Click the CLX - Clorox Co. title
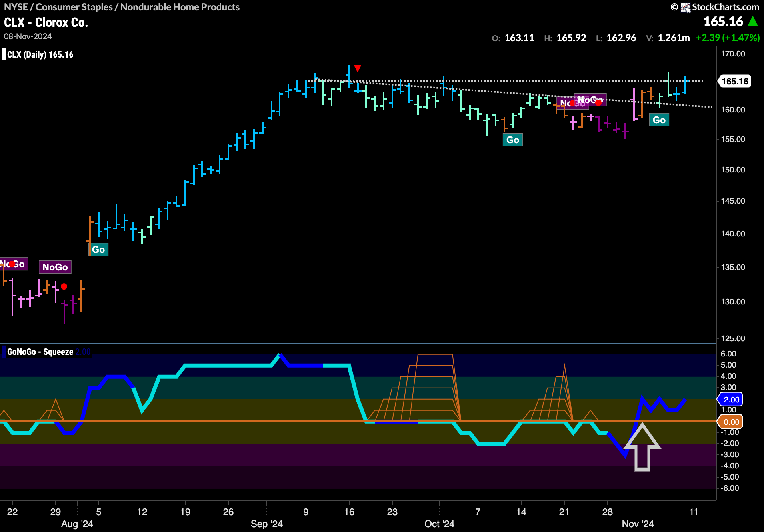The image size is (764, 532). [46, 22]
